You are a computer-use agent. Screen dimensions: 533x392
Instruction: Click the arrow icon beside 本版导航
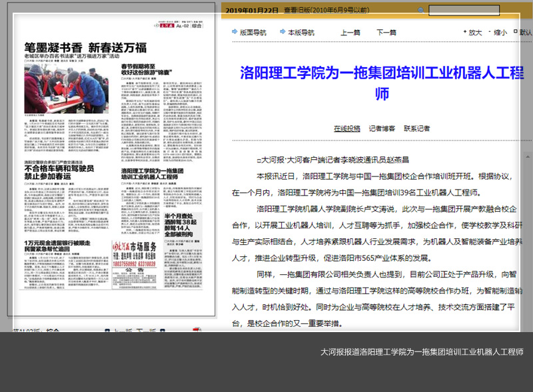pos(282,31)
